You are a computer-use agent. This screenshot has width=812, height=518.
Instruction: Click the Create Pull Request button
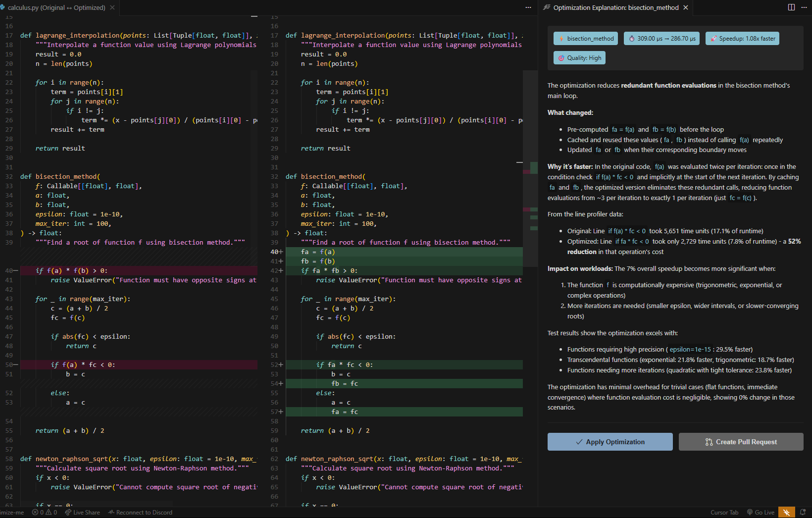click(x=741, y=441)
